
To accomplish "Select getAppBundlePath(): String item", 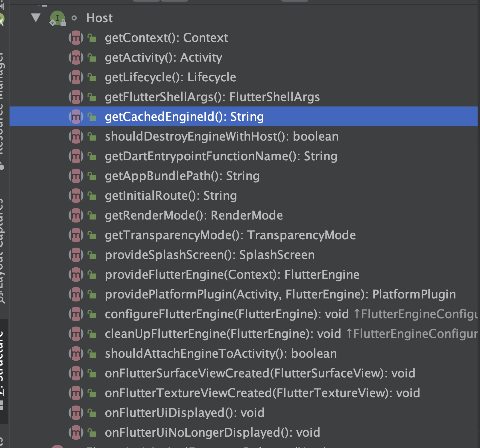I will click(x=182, y=176).
